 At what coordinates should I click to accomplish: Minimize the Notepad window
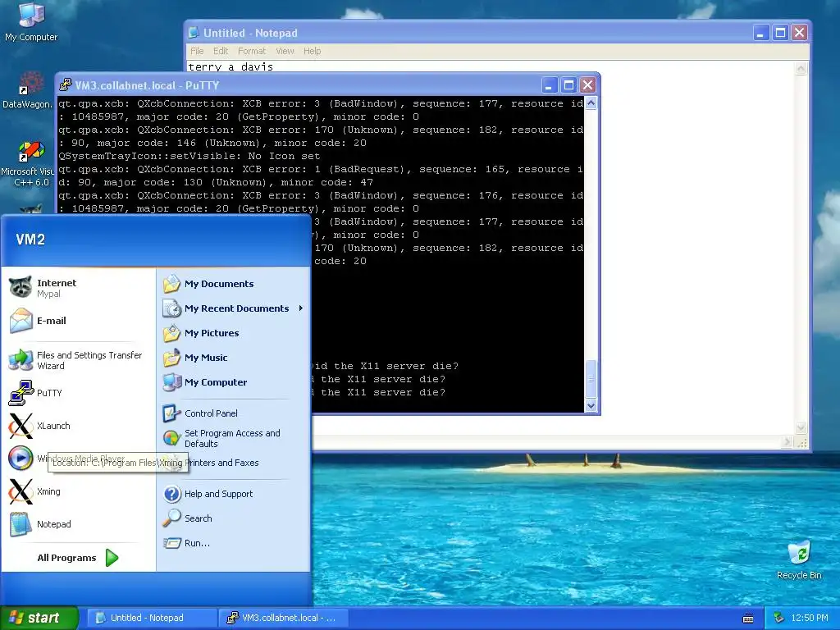click(760, 33)
